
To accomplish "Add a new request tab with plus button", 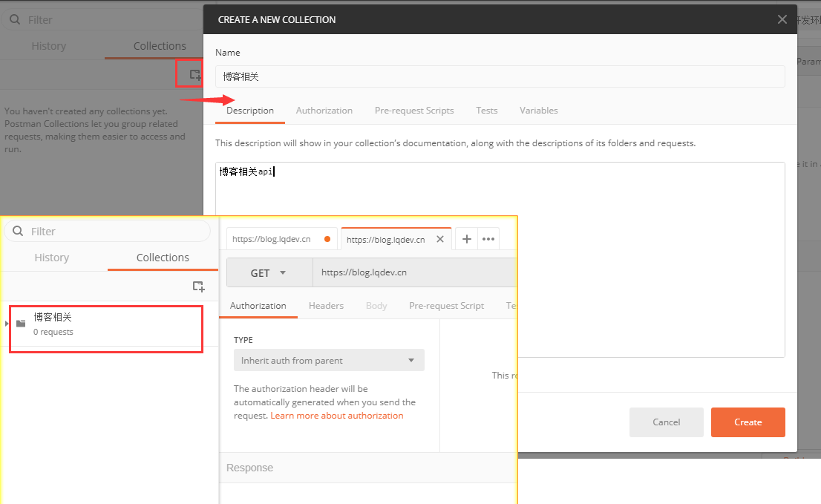I will click(x=466, y=239).
